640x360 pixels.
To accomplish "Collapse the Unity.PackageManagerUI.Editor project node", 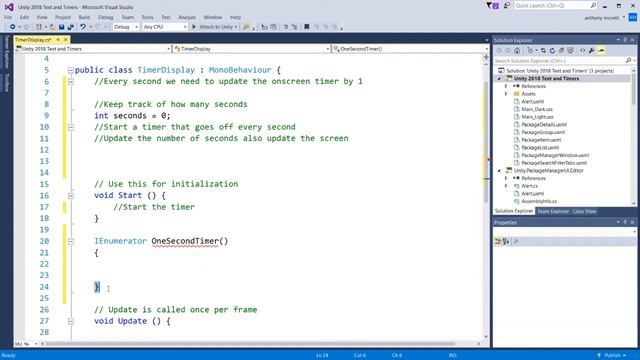I will click(x=499, y=171).
